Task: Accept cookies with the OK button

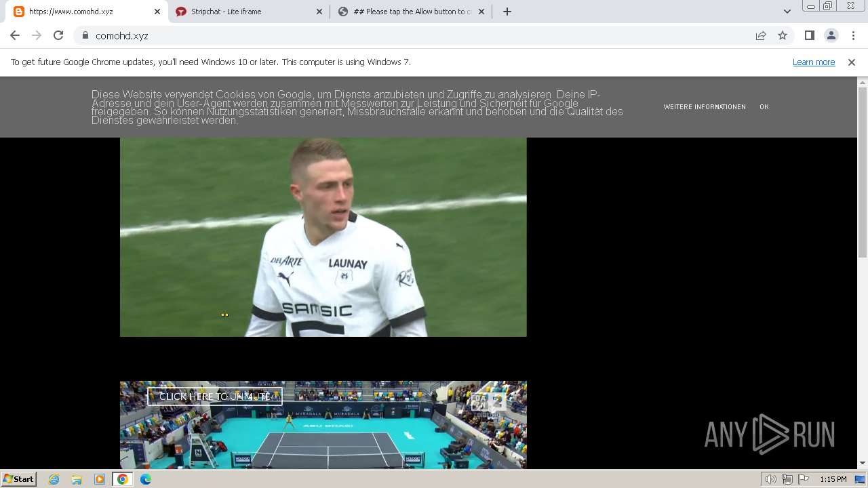Action: 764,107
